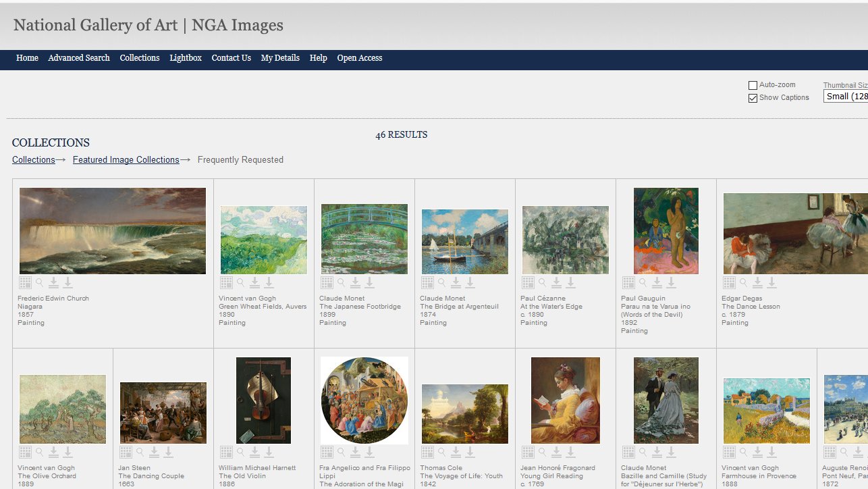This screenshot has height=489, width=868.
Task: Click single-underlined download icon under The Dance Lesson
Action: point(771,282)
